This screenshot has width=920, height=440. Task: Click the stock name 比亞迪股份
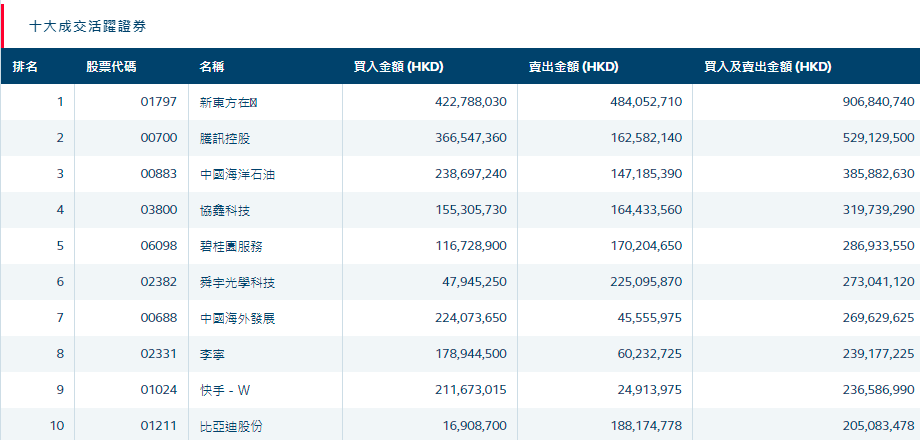[x=231, y=426]
